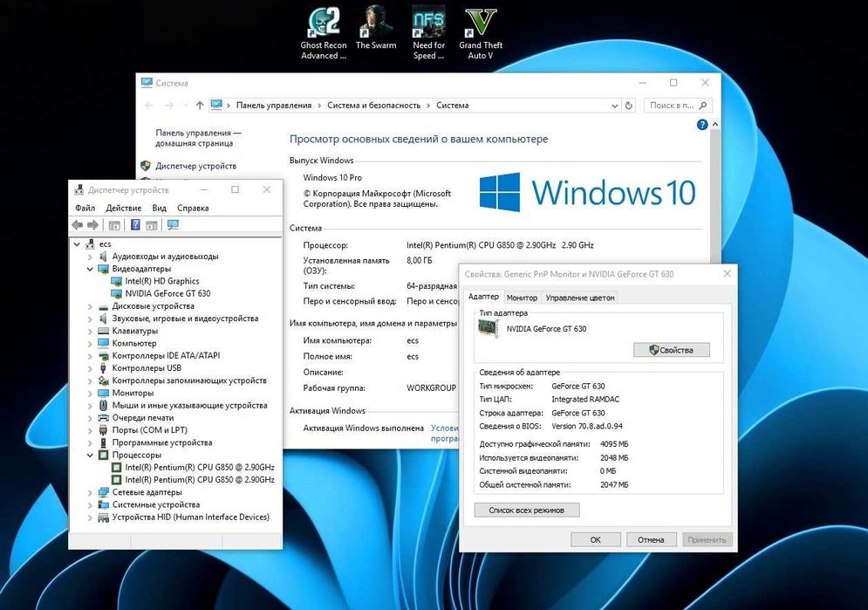Click the Список всех режимов button
This screenshot has height=610, width=868.
coord(526,510)
